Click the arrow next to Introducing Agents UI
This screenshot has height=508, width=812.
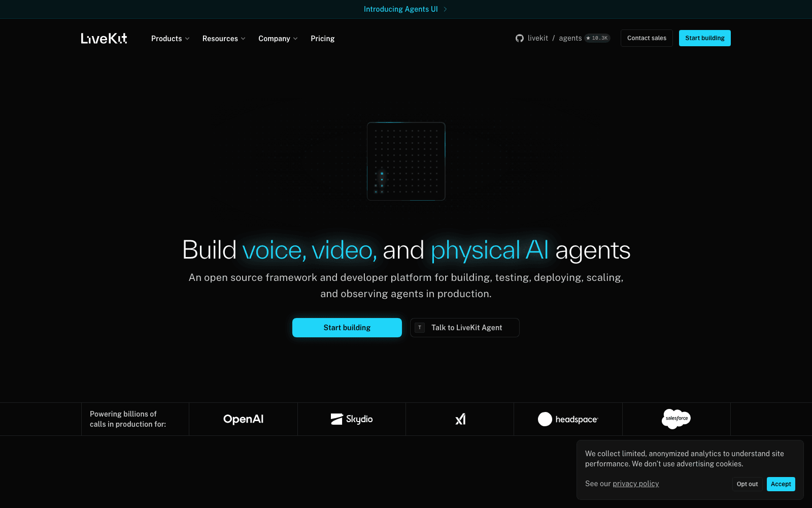click(445, 9)
